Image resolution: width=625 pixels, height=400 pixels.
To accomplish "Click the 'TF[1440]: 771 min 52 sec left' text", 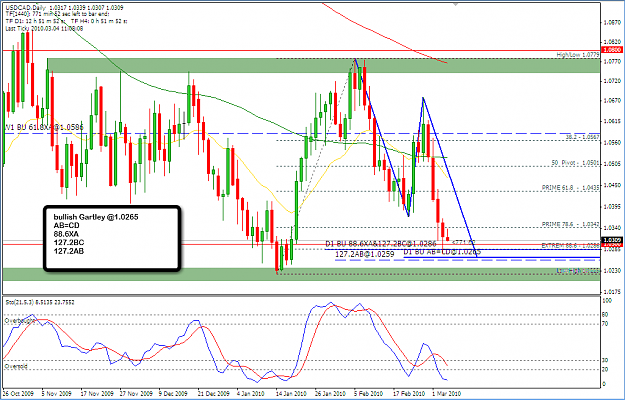I will pyautogui.click(x=43, y=14).
